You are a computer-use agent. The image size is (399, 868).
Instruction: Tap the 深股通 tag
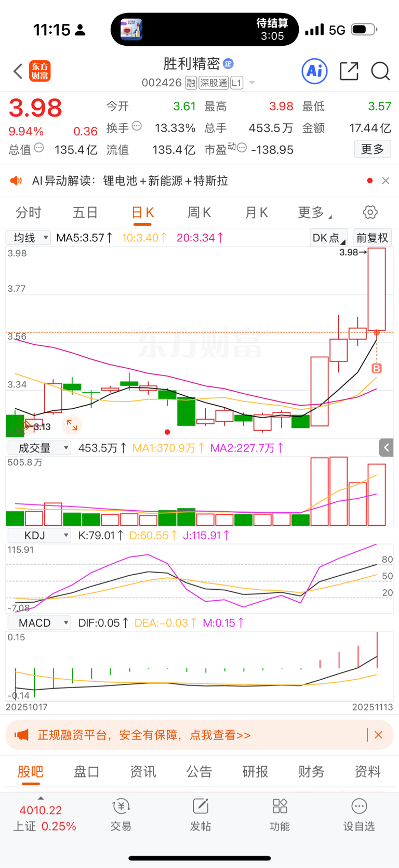pyautogui.click(x=214, y=83)
